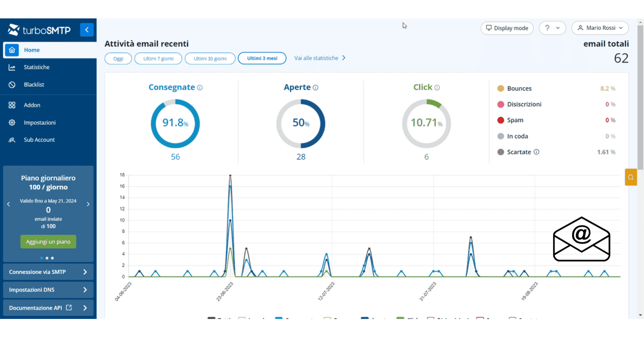This screenshot has width=644, height=337.
Task: Expand the help question mark dropdown
Action: pyautogui.click(x=552, y=28)
